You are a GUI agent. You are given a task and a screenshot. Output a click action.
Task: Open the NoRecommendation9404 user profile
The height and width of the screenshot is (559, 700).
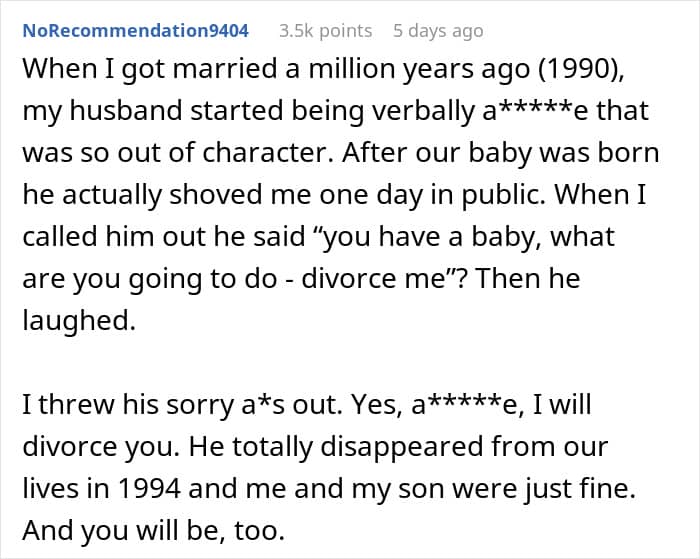click(x=134, y=31)
